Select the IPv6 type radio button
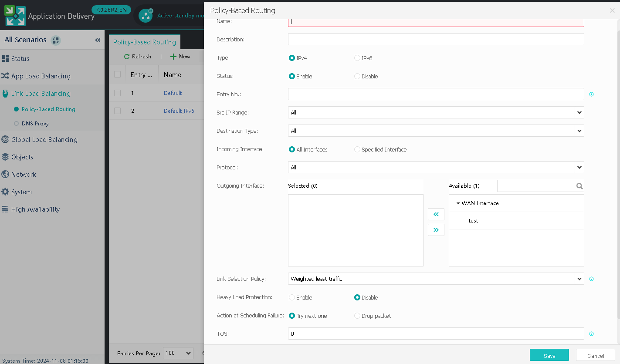Viewport: 620px width, 364px height. coord(357,58)
